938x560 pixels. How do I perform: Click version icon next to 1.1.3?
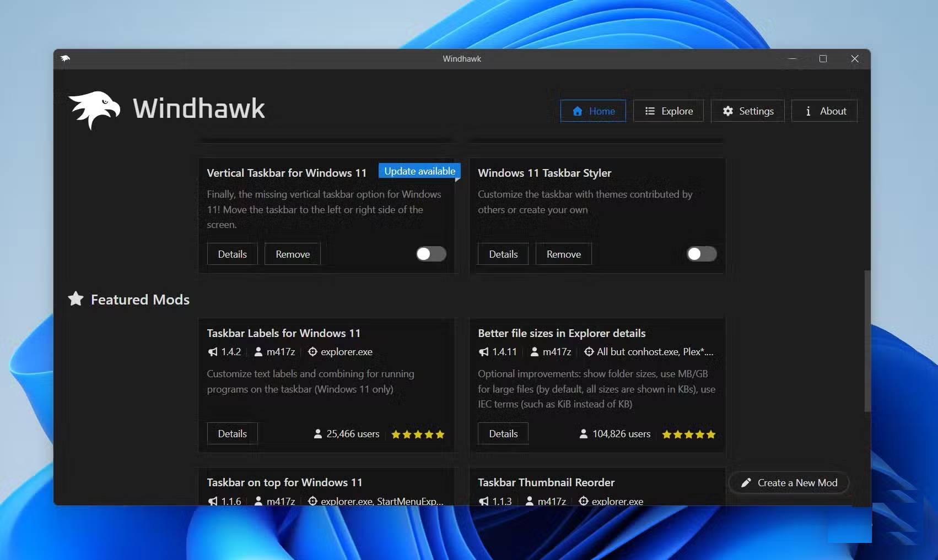coord(484,501)
